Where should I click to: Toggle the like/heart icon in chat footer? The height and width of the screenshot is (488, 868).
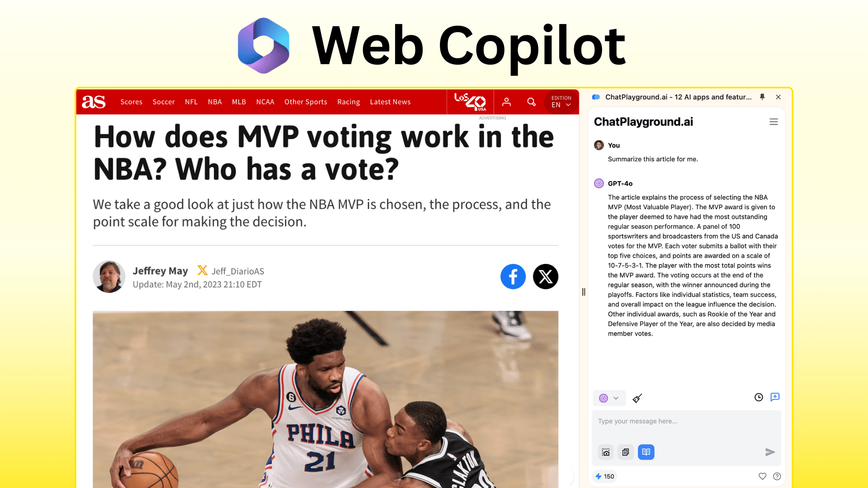(762, 476)
